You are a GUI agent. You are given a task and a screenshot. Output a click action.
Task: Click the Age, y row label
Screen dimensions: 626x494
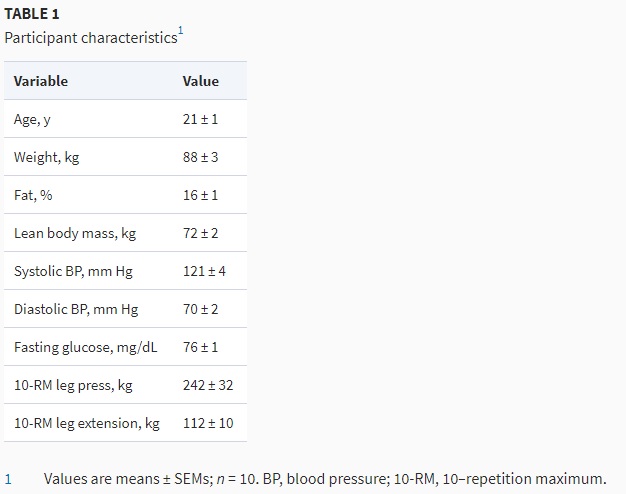click(34, 119)
